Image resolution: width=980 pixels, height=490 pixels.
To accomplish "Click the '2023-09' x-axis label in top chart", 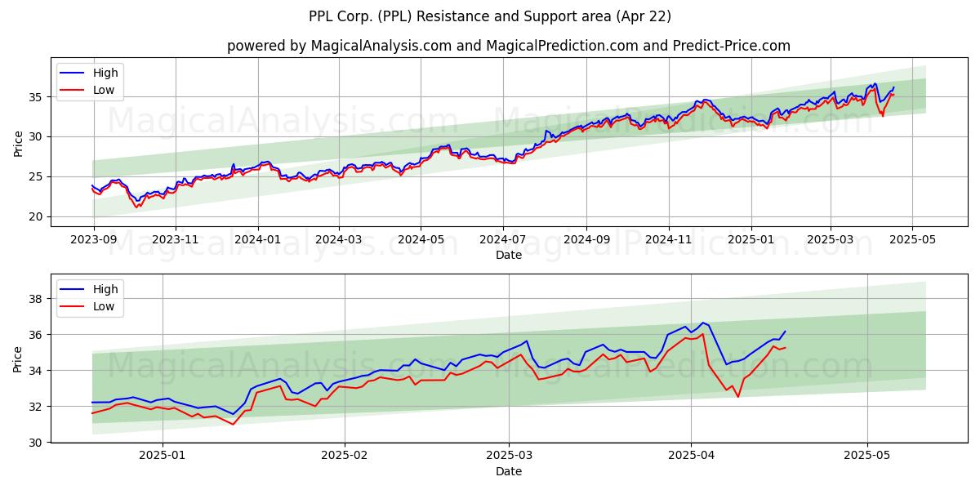I will (93, 239).
